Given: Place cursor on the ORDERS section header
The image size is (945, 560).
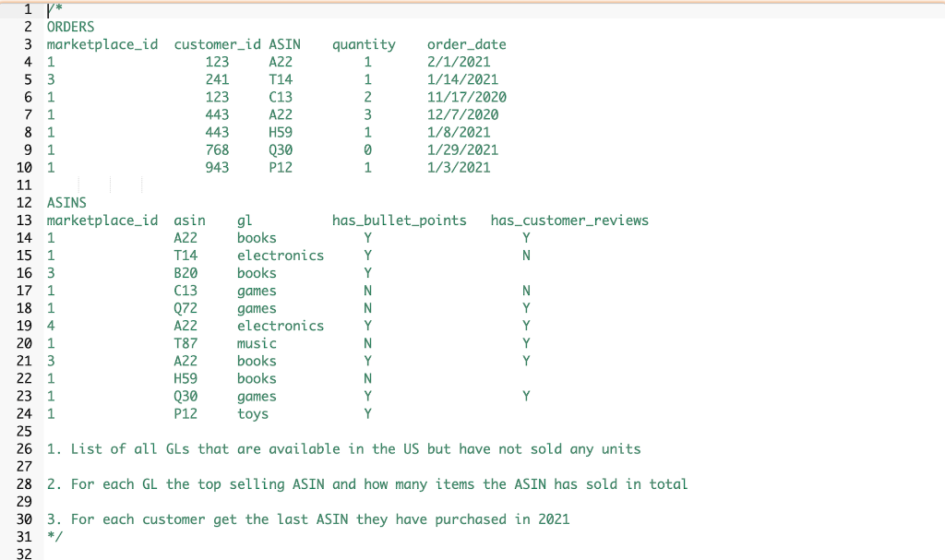Looking at the screenshot, I should [x=69, y=27].
